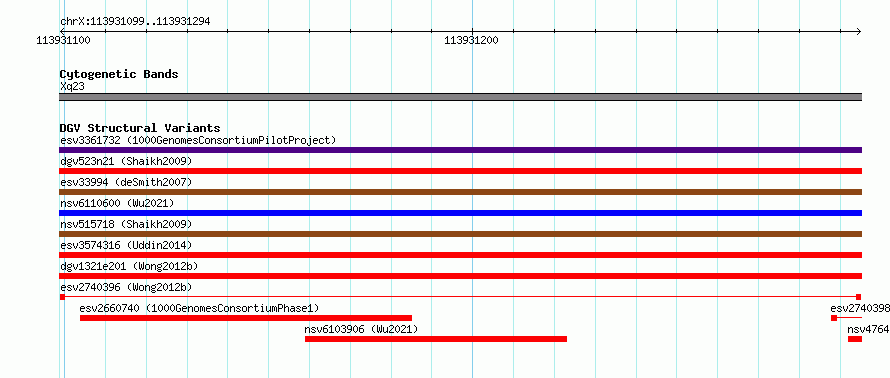Select the blue nsv6110600 variant bar
The height and width of the screenshot is (378, 890).
click(460, 213)
